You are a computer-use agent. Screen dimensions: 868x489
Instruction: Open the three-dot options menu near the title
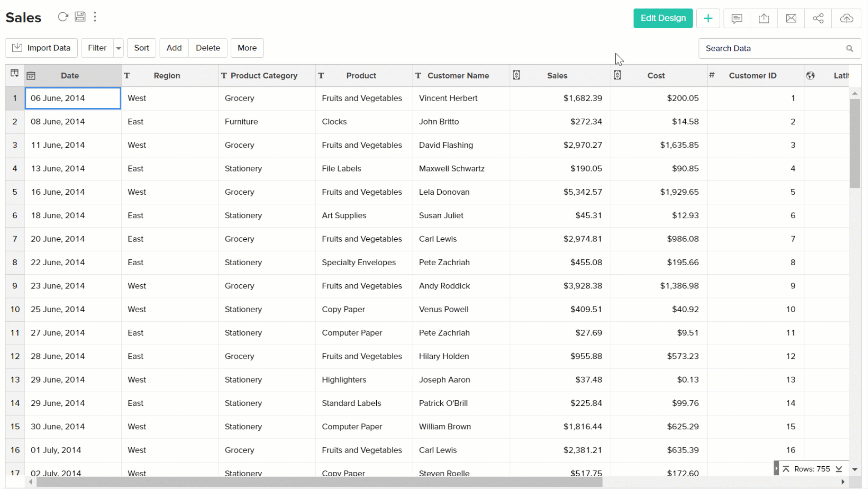click(95, 17)
